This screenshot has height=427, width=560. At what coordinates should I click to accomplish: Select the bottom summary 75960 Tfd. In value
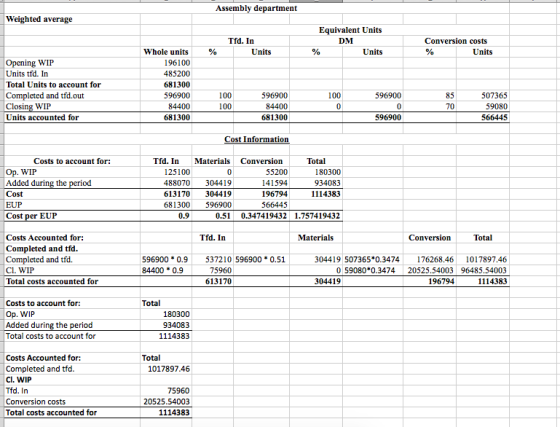(178, 391)
